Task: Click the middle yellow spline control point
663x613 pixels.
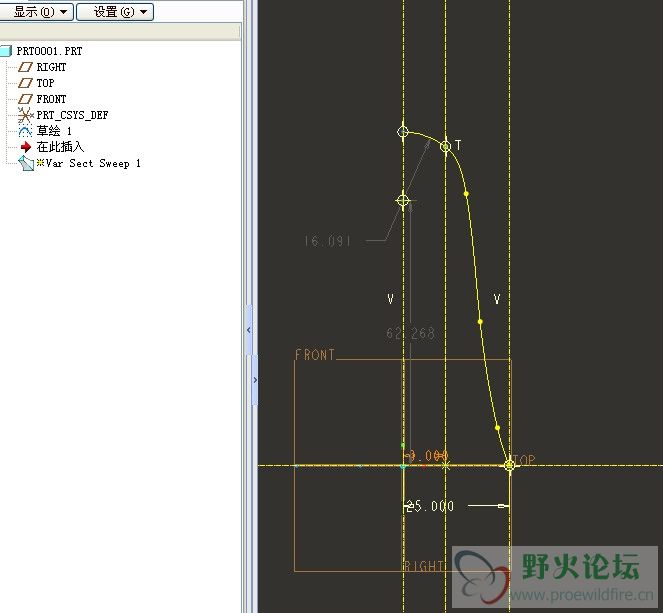Action: coord(480,322)
